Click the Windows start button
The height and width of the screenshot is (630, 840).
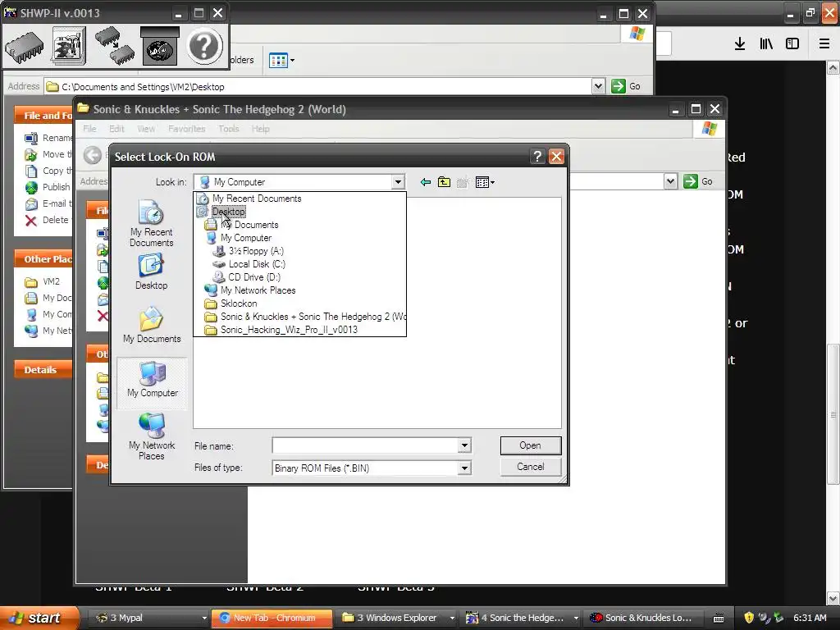[39, 618]
